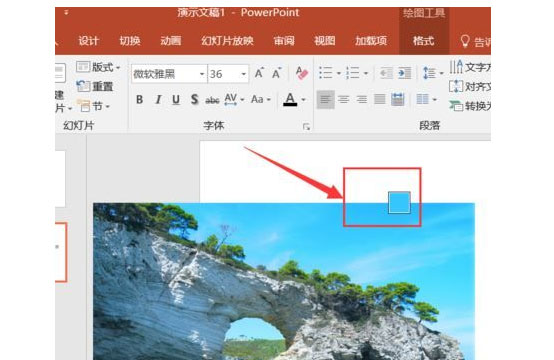Toggle italic formatting

click(158, 100)
